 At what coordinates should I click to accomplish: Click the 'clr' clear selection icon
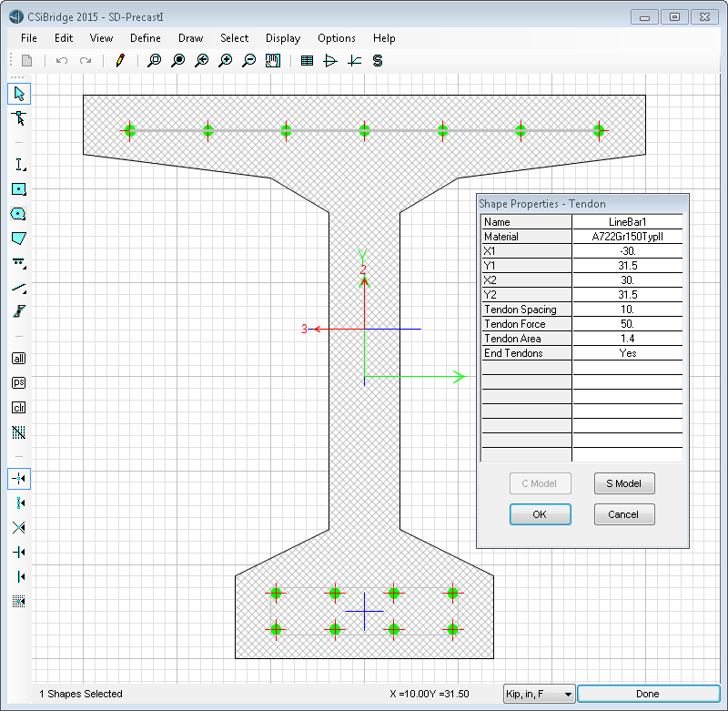pyautogui.click(x=19, y=407)
